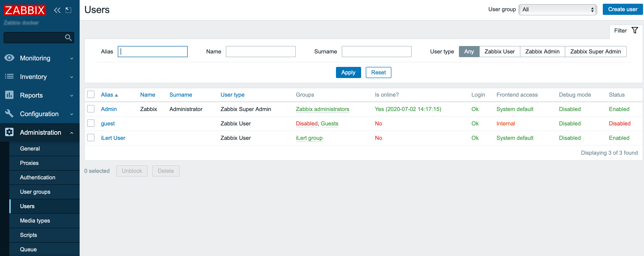
Task: Click the Zabbix logo
Action: coord(24,10)
